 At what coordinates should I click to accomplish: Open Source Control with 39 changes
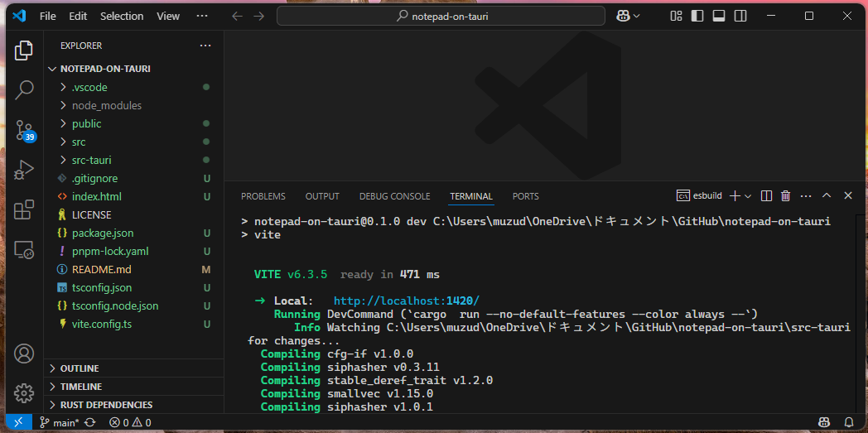tap(24, 131)
